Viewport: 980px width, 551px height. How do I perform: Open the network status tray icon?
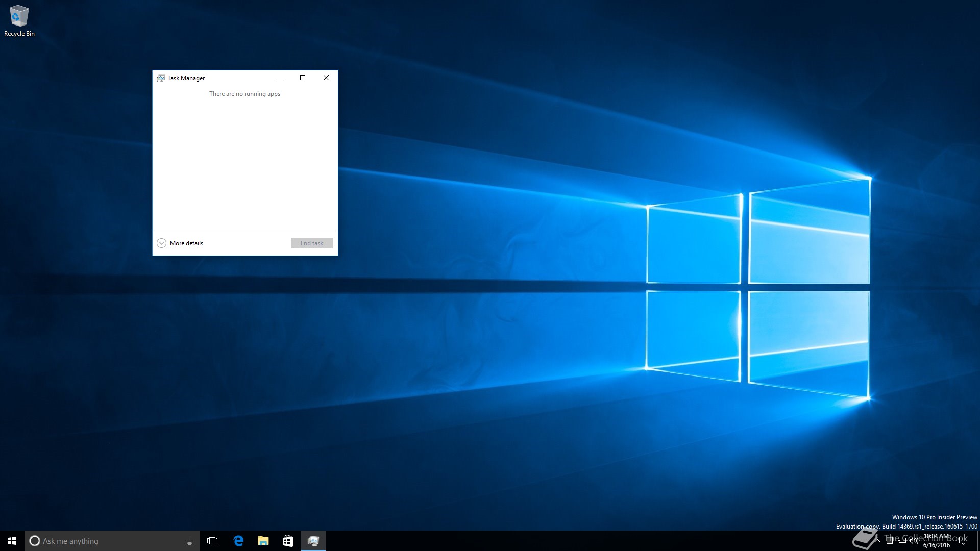click(x=902, y=541)
